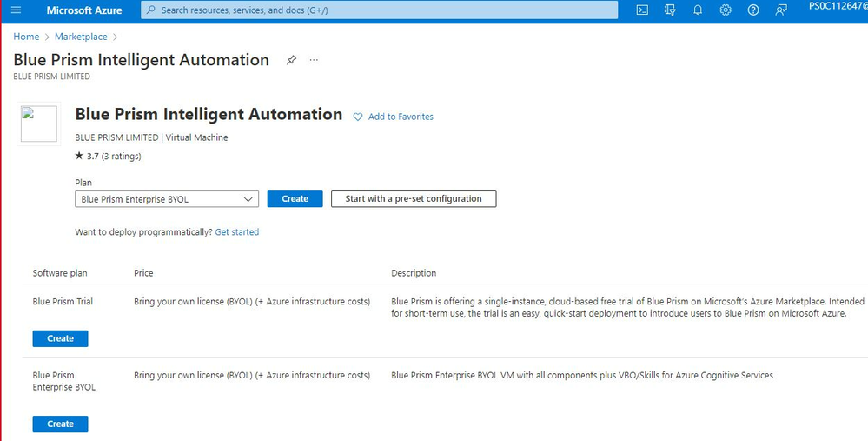This screenshot has height=441, width=868.
Task: Click Home in the breadcrumb
Action: 26,37
